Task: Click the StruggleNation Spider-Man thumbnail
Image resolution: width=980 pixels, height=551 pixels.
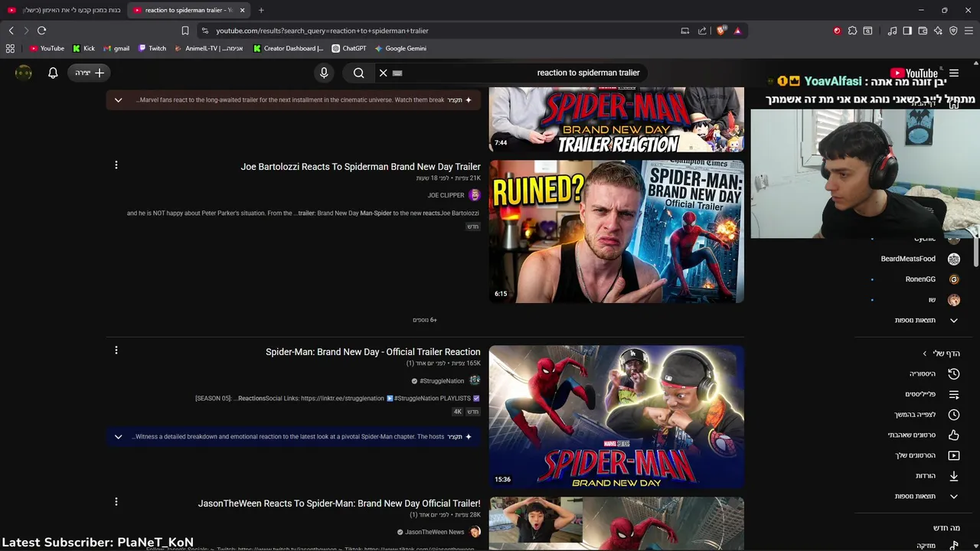Action: [x=616, y=417]
